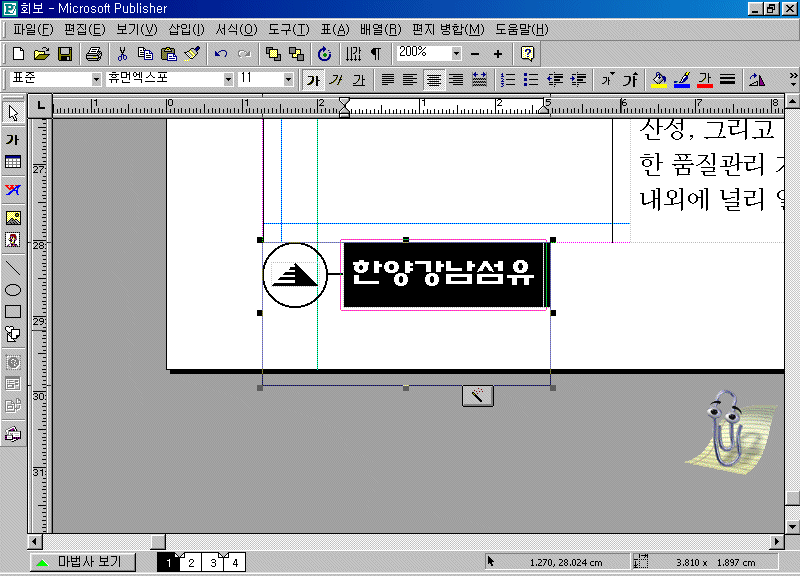
Task: Align text right
Action: [x=456, y=80]
